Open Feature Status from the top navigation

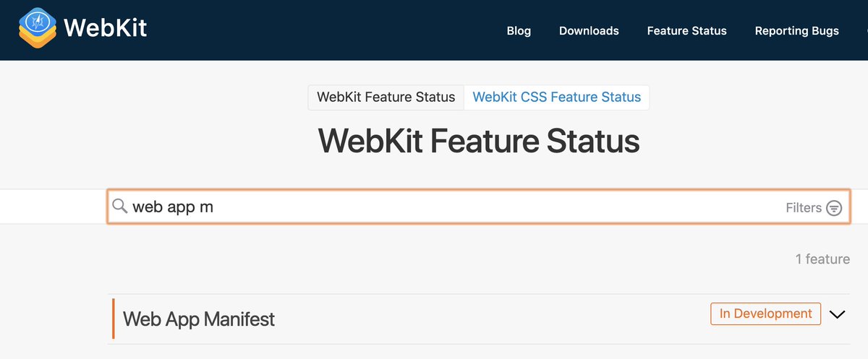[x=686, y=30]
